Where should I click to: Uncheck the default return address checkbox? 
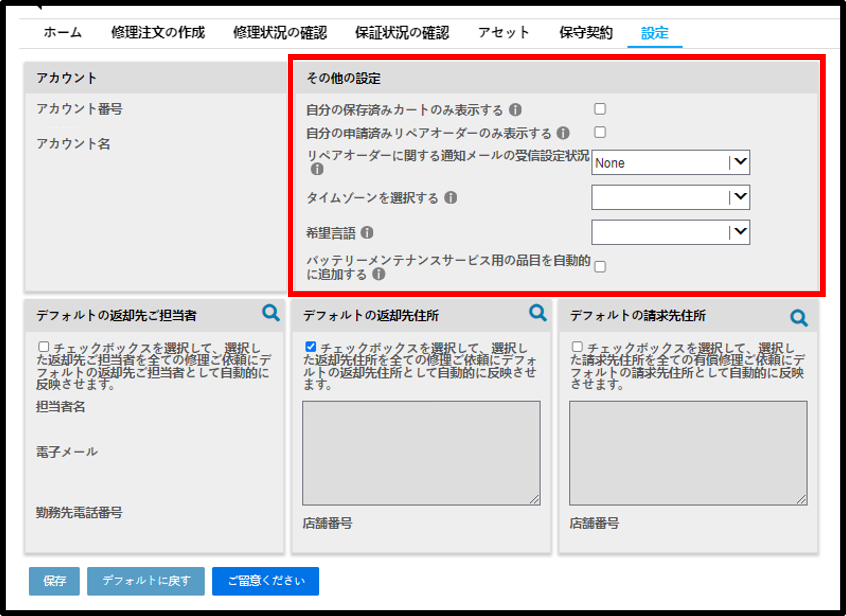click(x=310, y=347)
